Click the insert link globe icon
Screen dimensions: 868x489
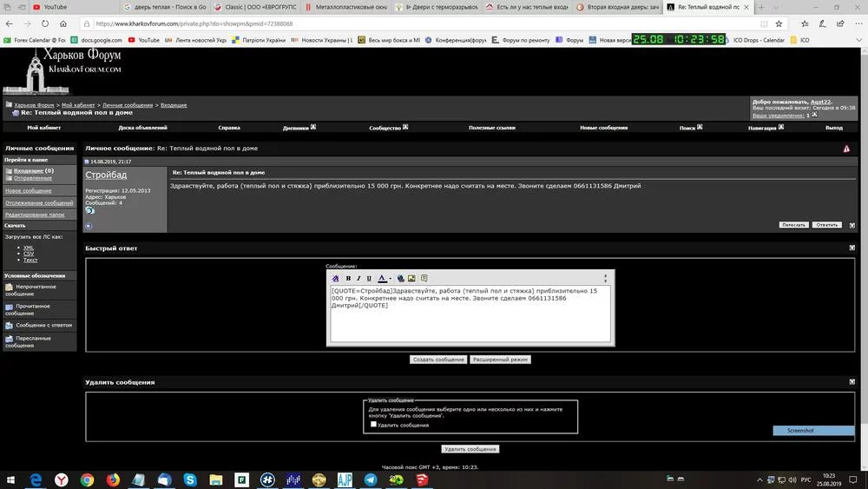point(401,278)
